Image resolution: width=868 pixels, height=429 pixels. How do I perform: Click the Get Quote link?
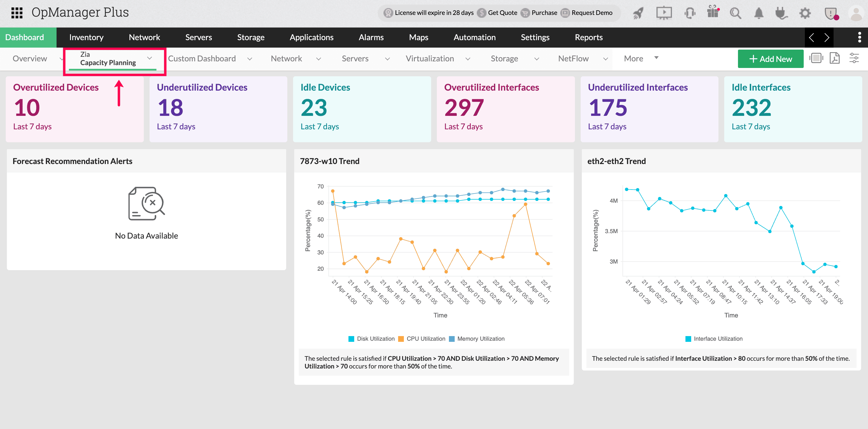pos(502,13)
